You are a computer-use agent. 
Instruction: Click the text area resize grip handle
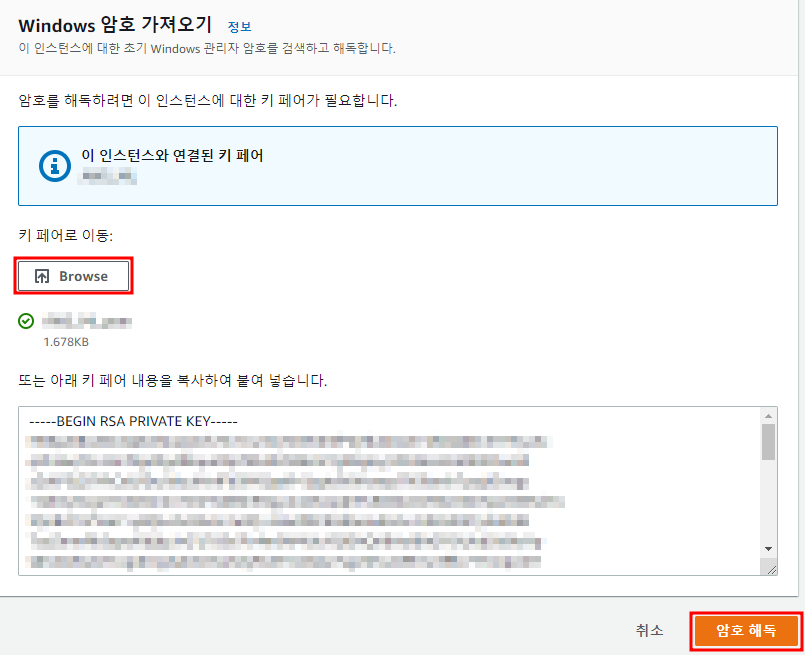pos(772,569)
